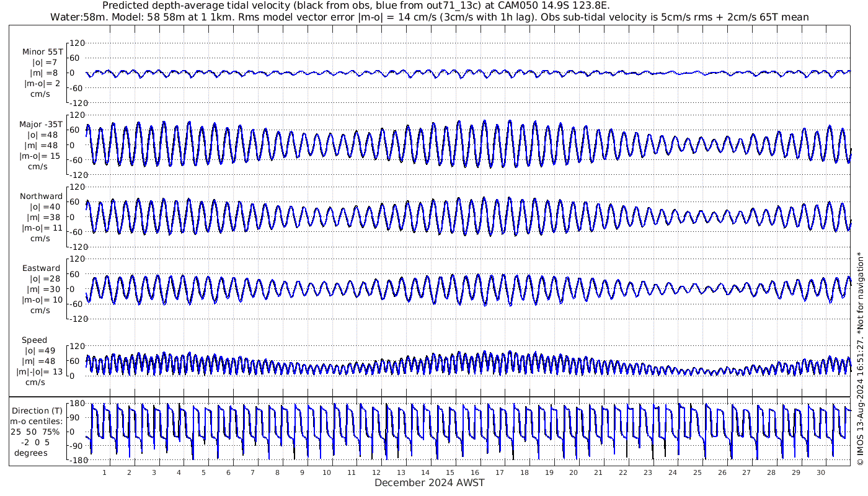Click the "|o| =40" value in Northward panel

coord(45,207)
